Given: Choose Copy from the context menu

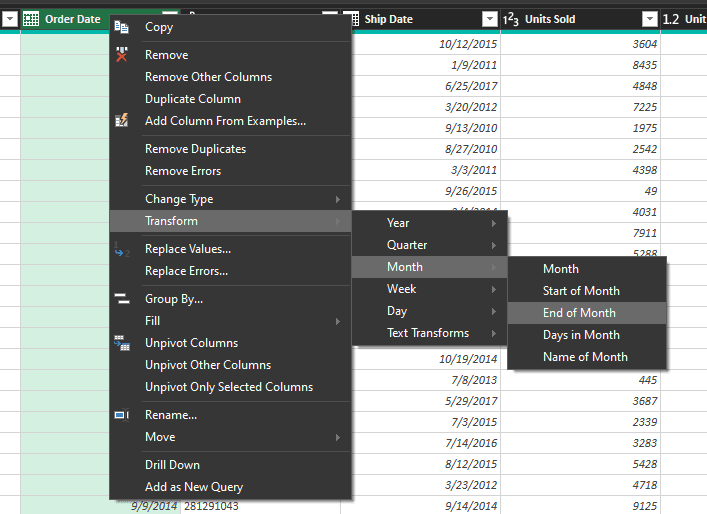Looking at the screenshot, I should (x=230, y=27).
